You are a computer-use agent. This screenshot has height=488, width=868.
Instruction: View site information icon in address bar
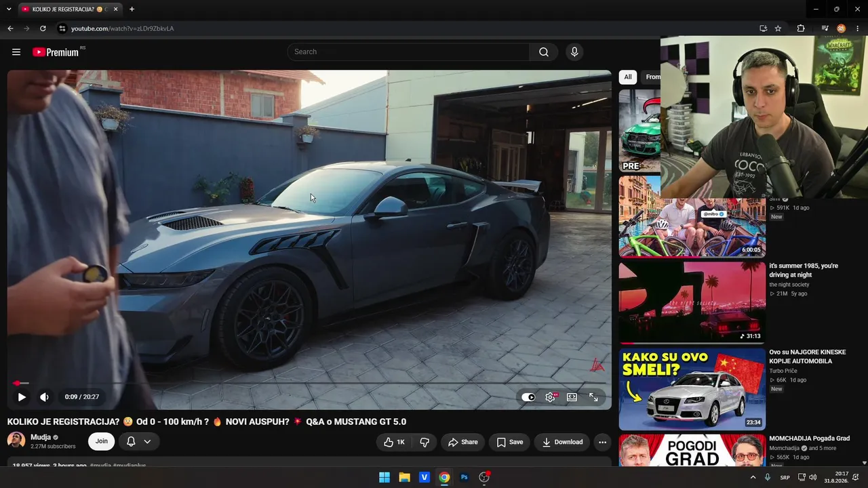62,28
